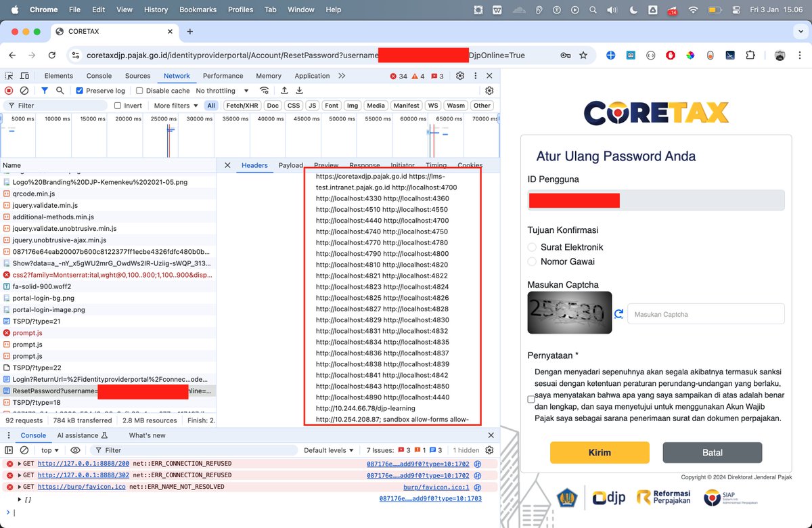Show more DevTools tabs chevron
The height and width of the screenshot is (528, 812).
coord(342,76)
